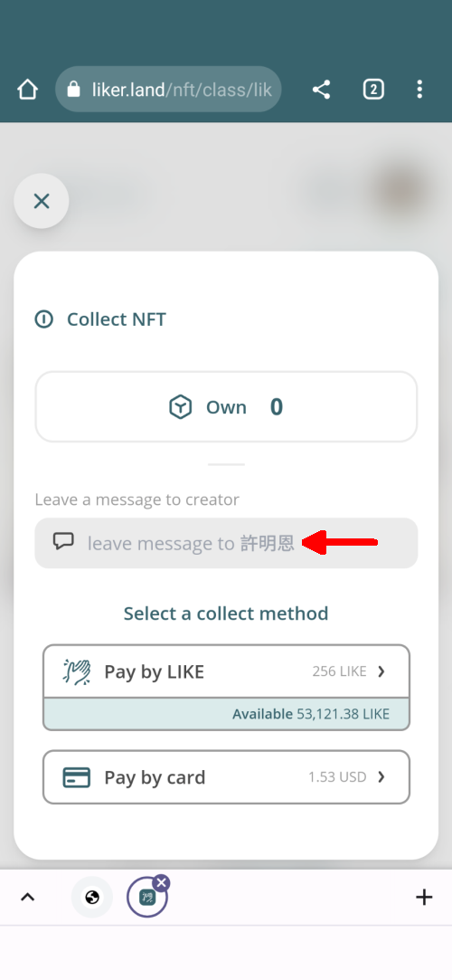The width and height of the screenshot is (452, 980).
Task: Click the info icon beside Collect NFT
Action: point(43,319)
